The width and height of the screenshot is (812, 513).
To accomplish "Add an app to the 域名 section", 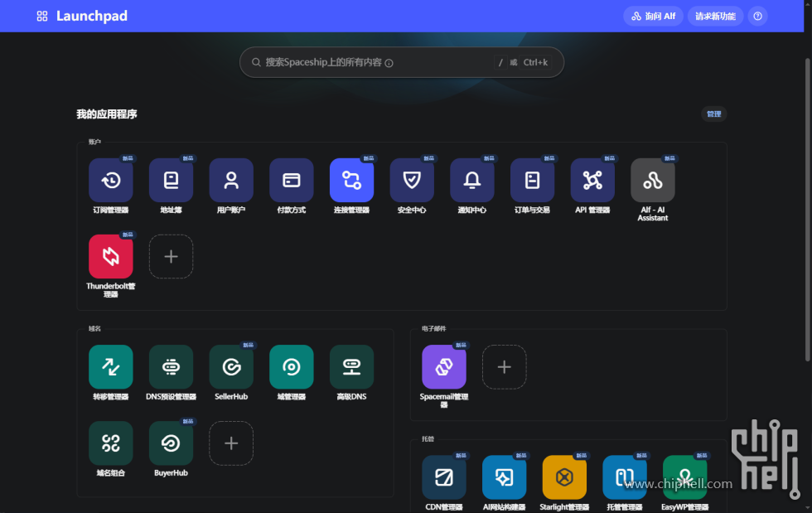I will click(231, 443).
